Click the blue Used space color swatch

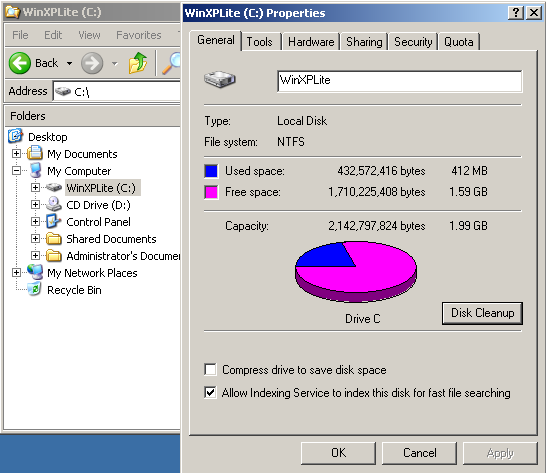tap(211, 171)
